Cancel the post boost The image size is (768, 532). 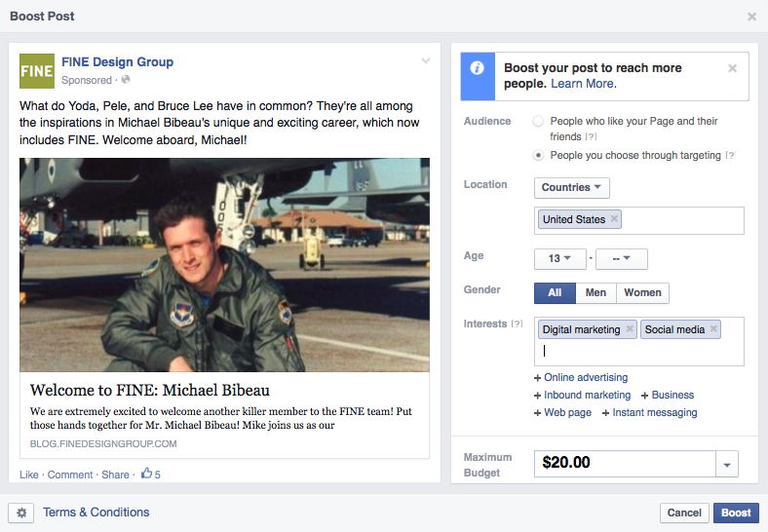click(x=684, y=513)
